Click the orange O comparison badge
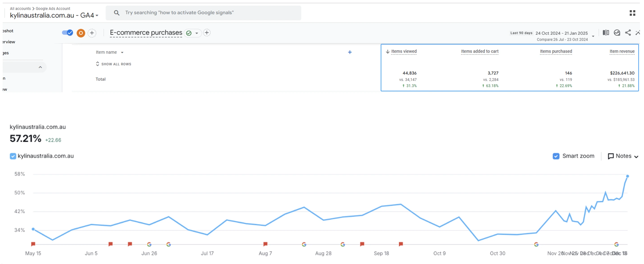644x264 pixels. click(x=81, y=33)
